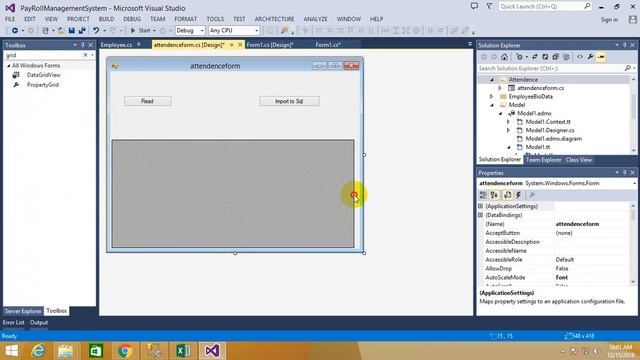The image size is (640, 360).
Task: Expand the DataBindings property group
Action: [481, 215]
